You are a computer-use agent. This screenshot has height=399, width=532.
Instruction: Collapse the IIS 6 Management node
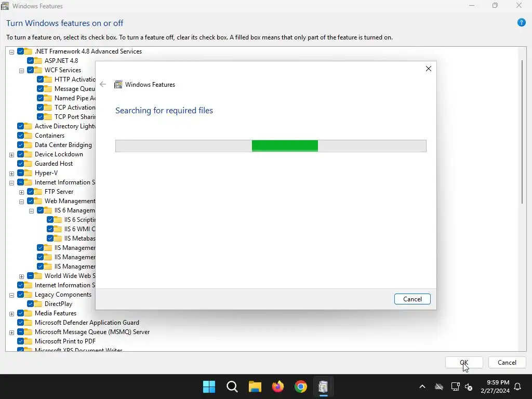31,211
